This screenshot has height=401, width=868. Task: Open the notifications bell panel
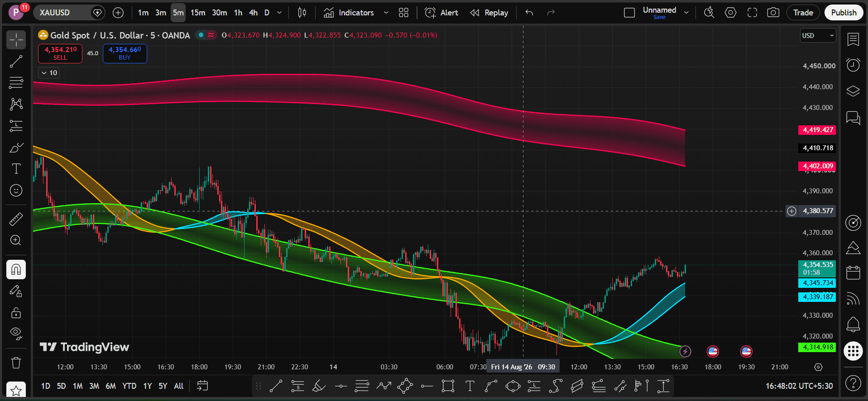click(853, 324)
